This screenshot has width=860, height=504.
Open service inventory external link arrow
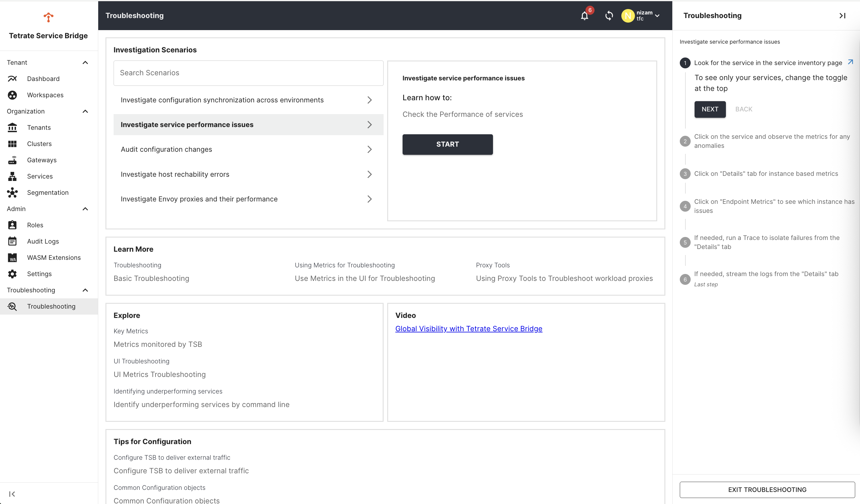click(850, 62)
